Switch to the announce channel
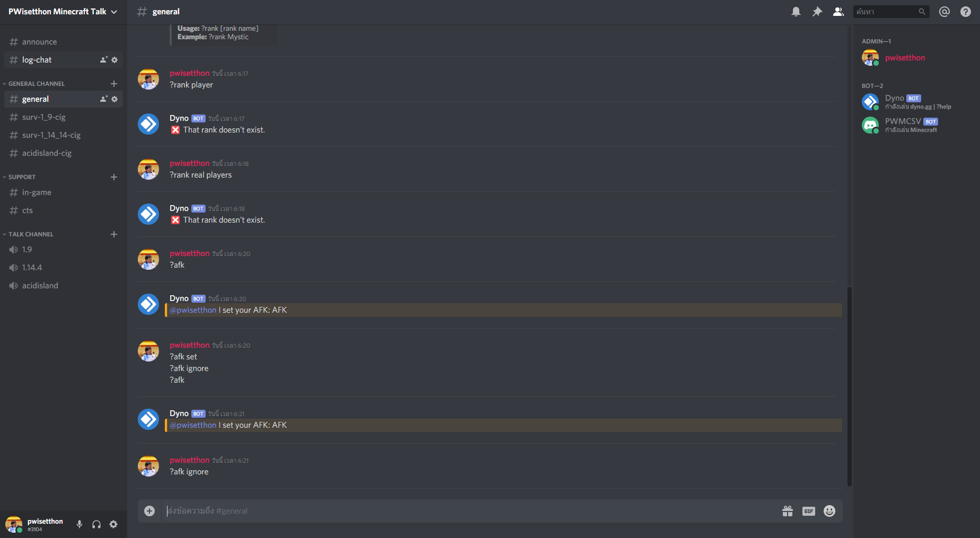The width and height of the screenshot is (980, 538). 64,42
